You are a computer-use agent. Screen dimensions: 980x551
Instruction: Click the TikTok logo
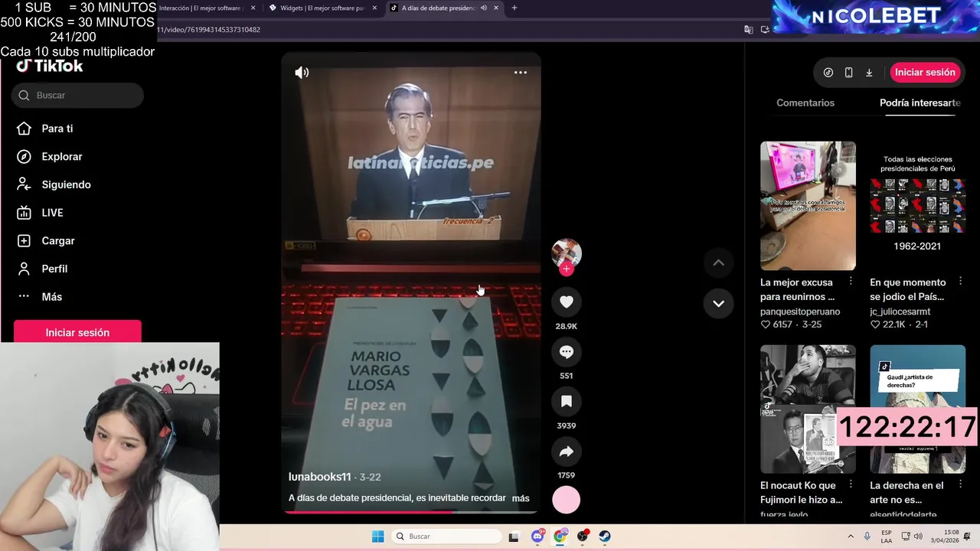[50, 67]
